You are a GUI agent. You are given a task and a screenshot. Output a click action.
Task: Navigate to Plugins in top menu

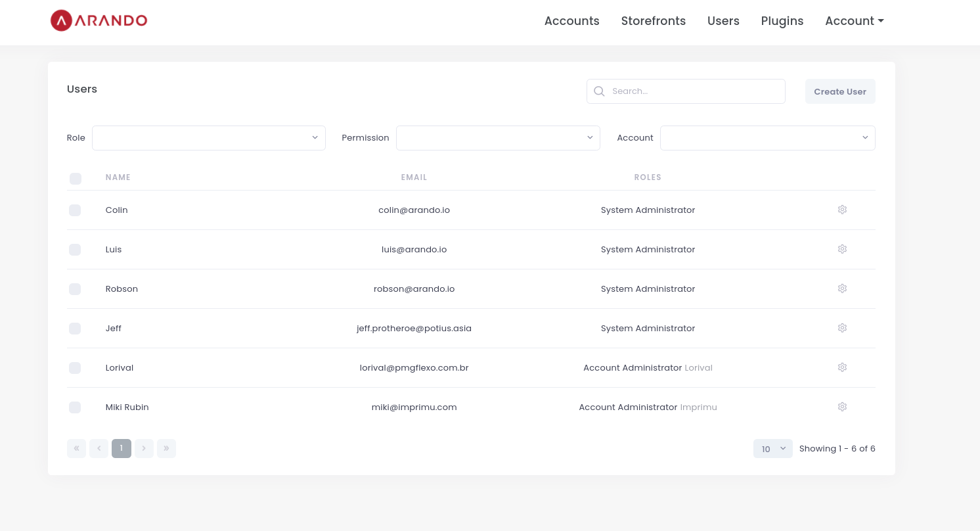click(x=782, y=21)
